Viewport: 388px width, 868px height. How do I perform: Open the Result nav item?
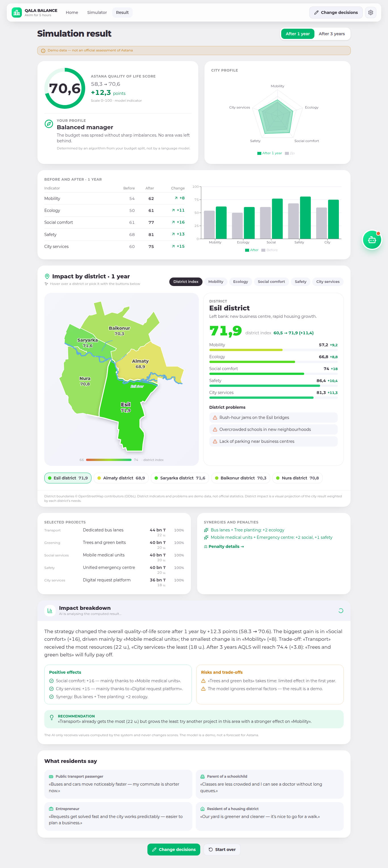(122, 12)
